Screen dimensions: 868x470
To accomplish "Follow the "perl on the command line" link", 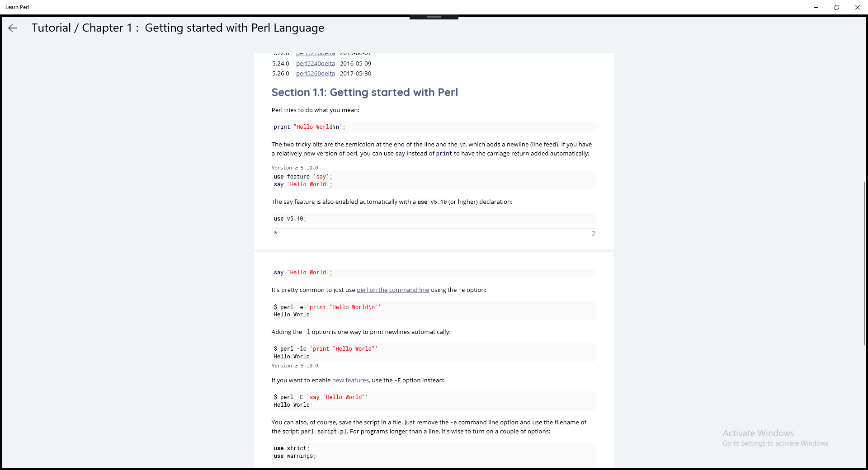I will coord(393,290).
